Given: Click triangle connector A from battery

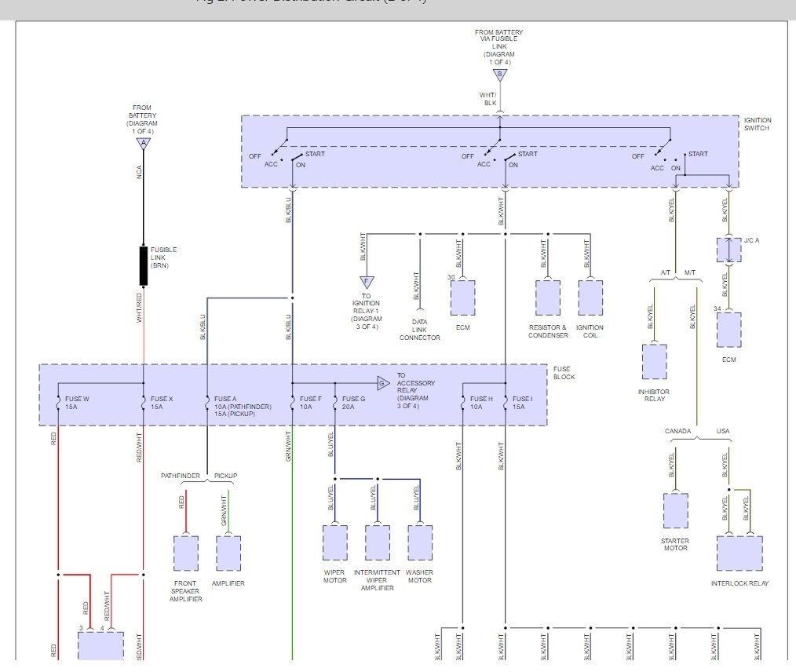Looking at the screenshot, I should pyautogui.click(x=144, y=144).
